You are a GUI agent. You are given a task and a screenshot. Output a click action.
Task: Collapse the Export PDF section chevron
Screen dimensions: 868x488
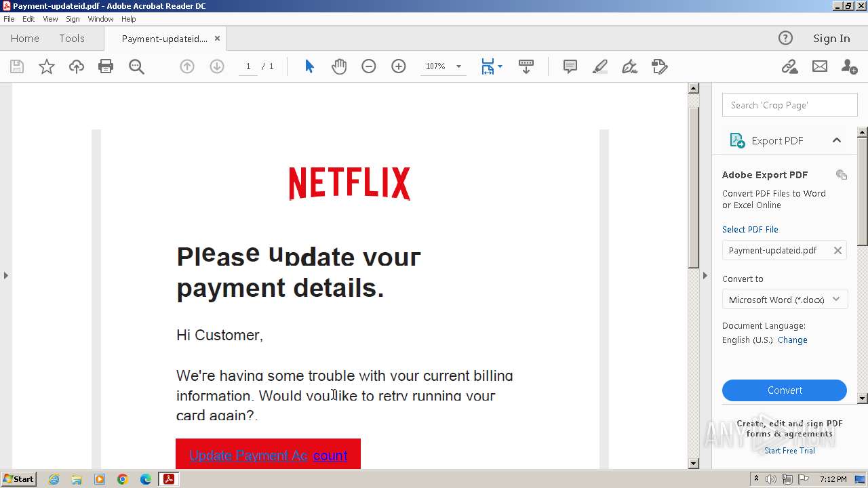click(837, 140)
